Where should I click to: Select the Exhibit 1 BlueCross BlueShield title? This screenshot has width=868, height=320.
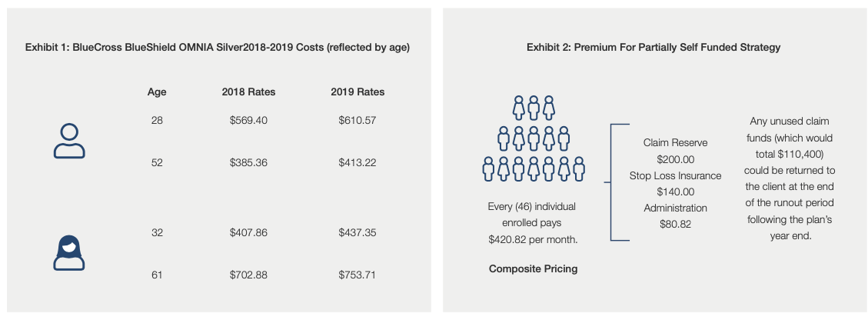(217, 48)
